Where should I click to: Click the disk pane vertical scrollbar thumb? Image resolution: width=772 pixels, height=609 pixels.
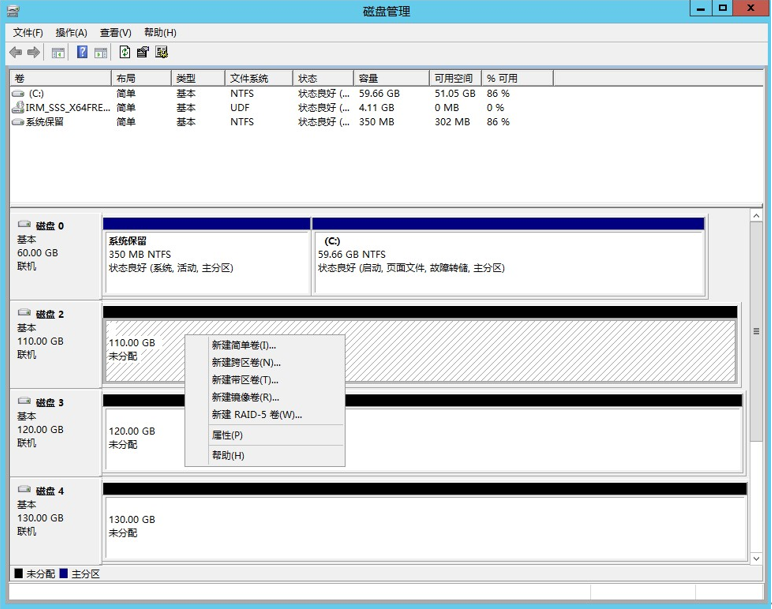pyautogui.click(x=756, y=332)
